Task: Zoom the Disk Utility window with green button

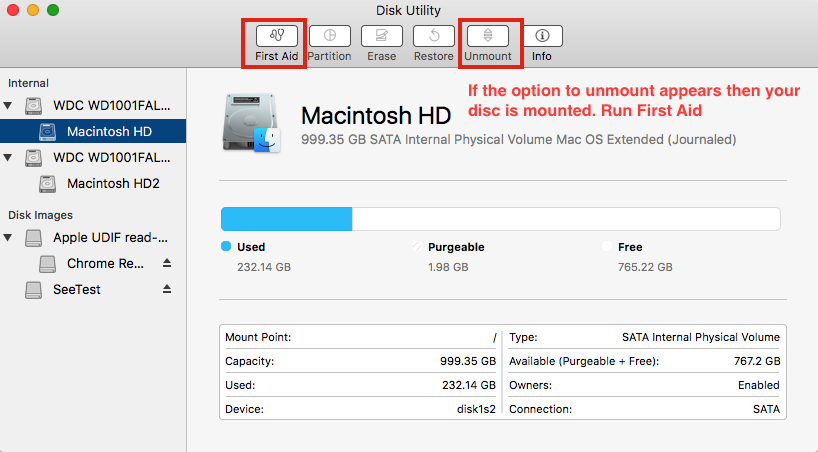Action: pyautogui.click(x=53, y=10)
